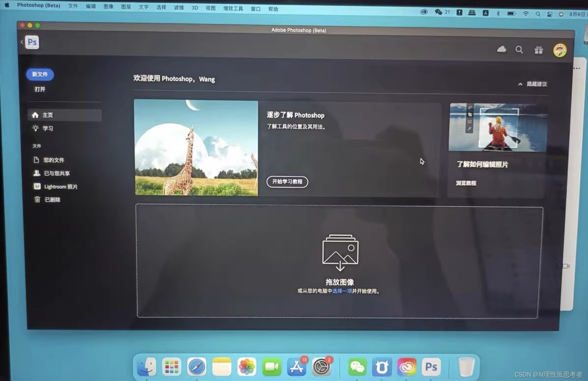588x381 pixels.
Task: Click the 新文件 button
Action: click(40, 74)
